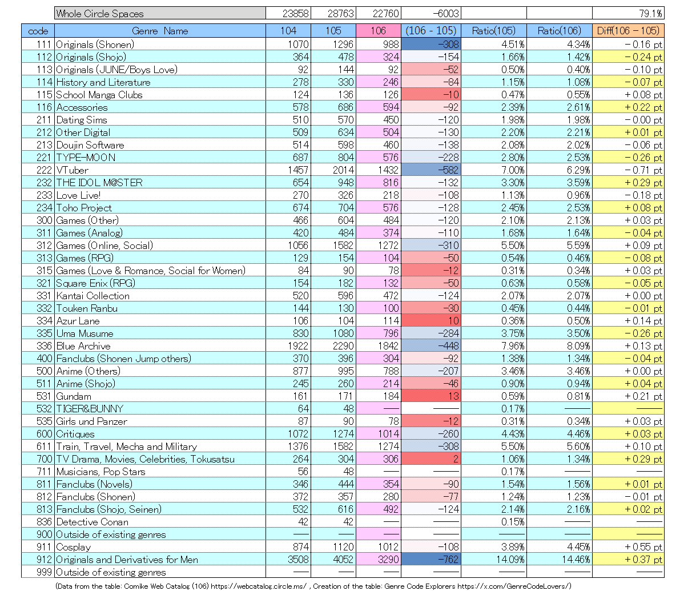This screenshot has height=591, width=700.
Task: Click the total difference cell -6003
Action: (x=431, y=13)
